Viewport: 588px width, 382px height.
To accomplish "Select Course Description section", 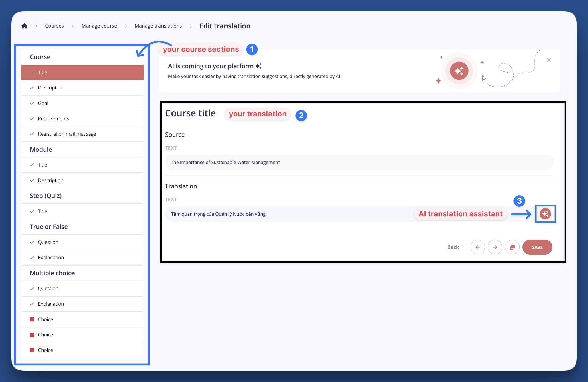I will pyautogui.click(x=51, y=88).
